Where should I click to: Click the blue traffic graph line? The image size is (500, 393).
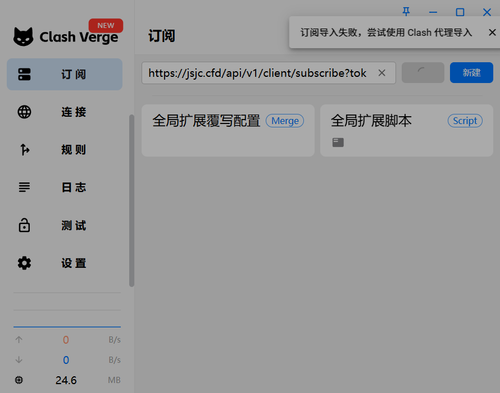(x=67, y=327)
